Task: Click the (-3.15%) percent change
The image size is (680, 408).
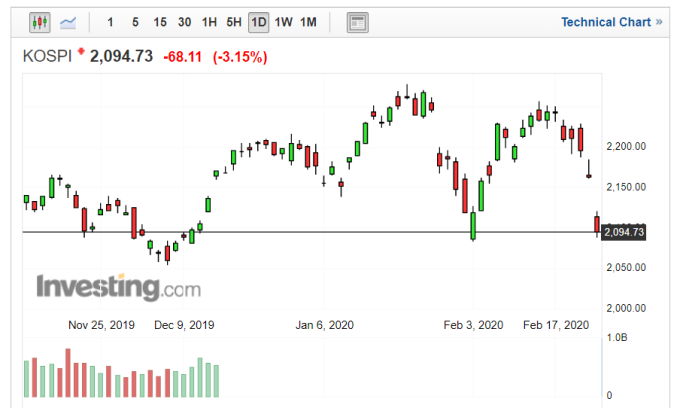Action: pos(240,57)
